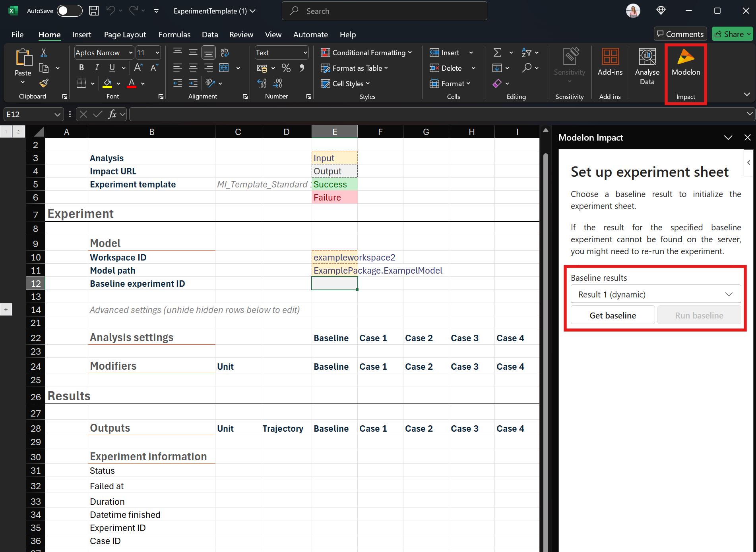Apply the red font color

132,83
